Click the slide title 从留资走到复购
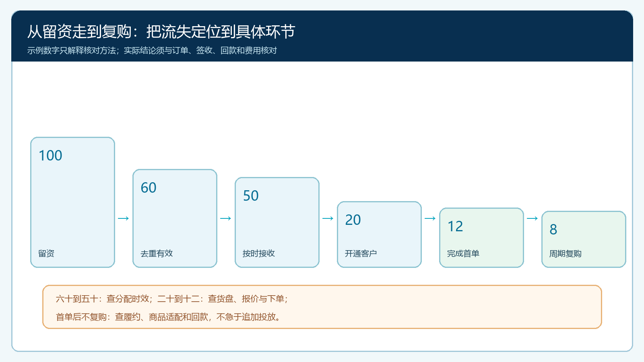Screen dimensions: 644x362 pyautogui.click(x=79, y=32)
